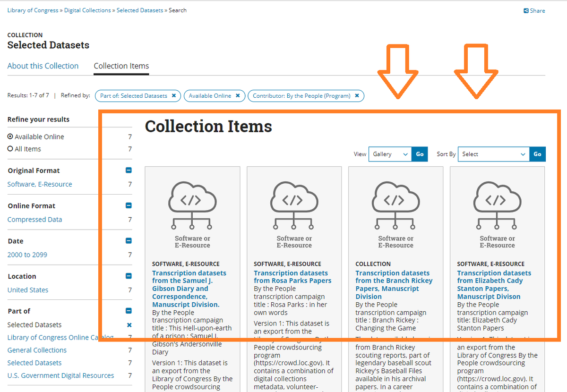Collapse the Date facet section
The image size is (567, 392).
point(129,241)
